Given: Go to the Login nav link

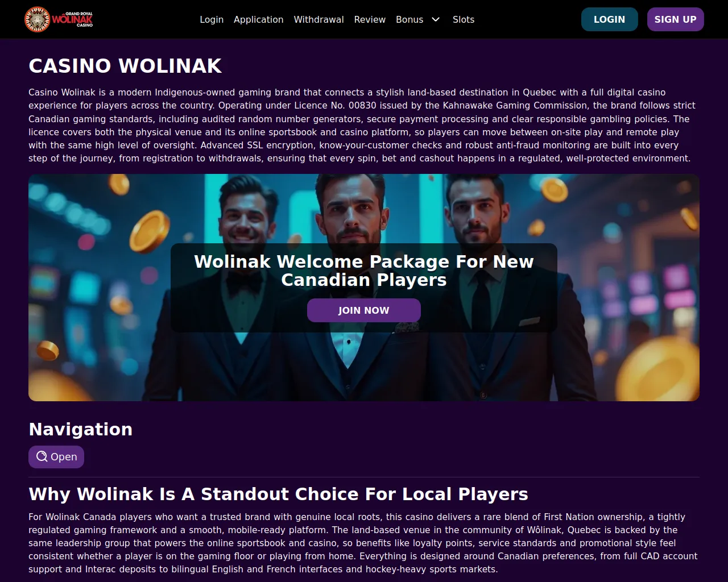Looking at the screenshot, I should pyautogui.click(x=212, y=19).
